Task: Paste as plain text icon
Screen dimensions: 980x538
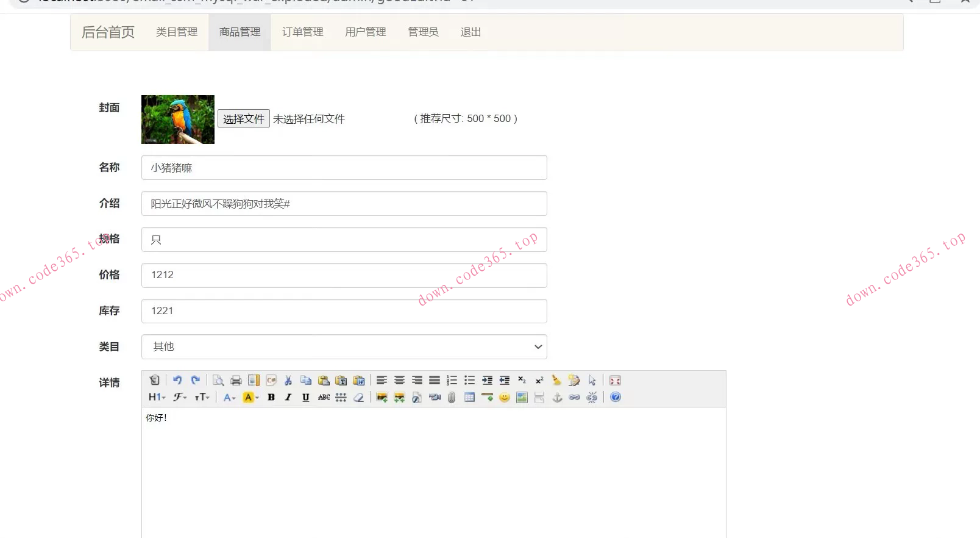Action: click(341, 380)
